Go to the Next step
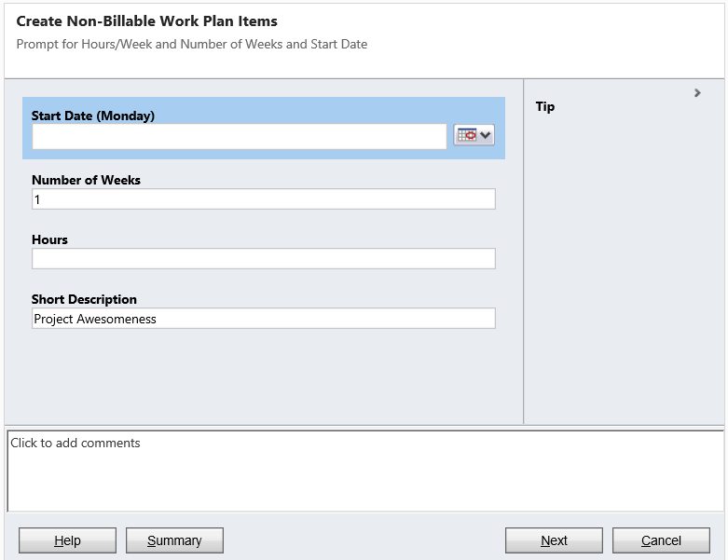728x560 pixels. coord(554,540)
